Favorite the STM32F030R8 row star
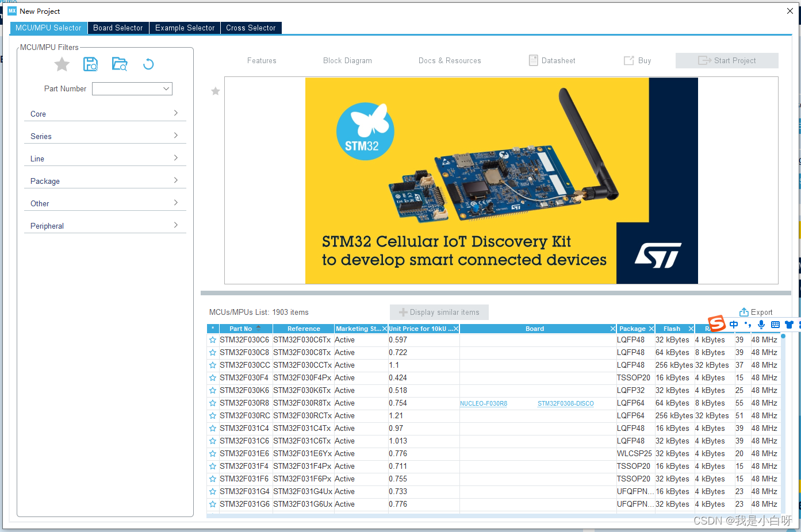 pos(213,403)
